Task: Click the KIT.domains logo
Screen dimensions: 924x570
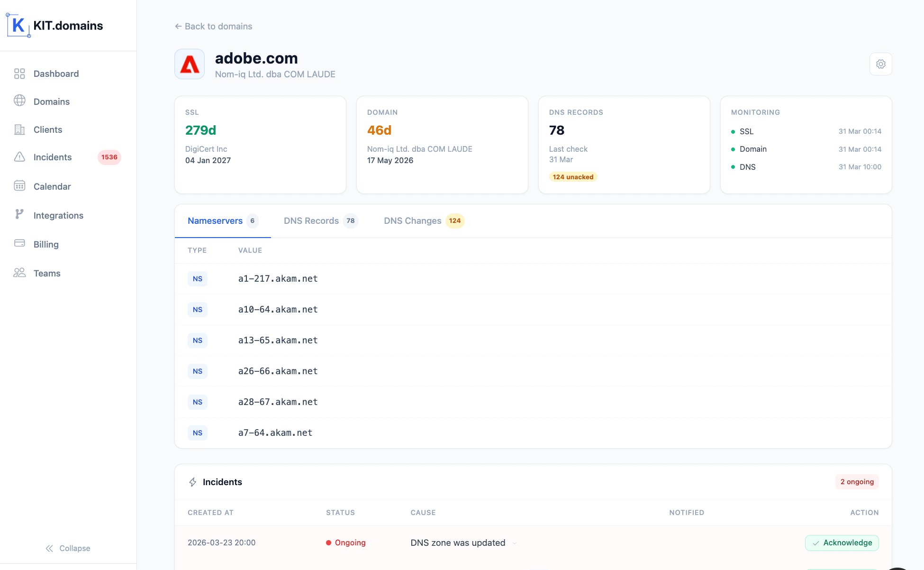Action: coord(54,25)
